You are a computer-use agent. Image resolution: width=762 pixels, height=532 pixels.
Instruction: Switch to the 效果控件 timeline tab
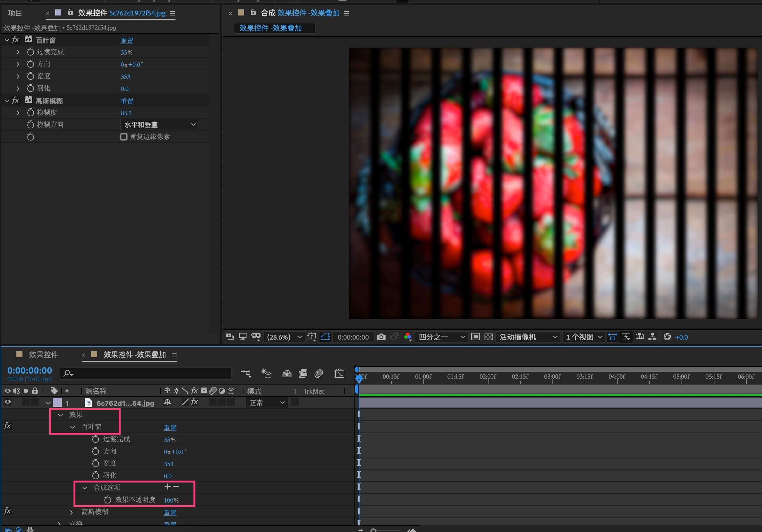click(43, 354)
